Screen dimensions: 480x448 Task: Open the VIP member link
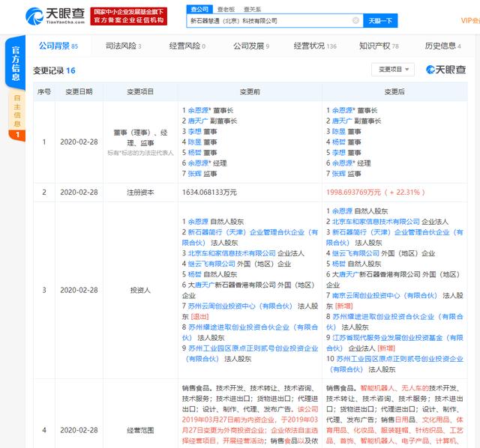tap(470, 20)
